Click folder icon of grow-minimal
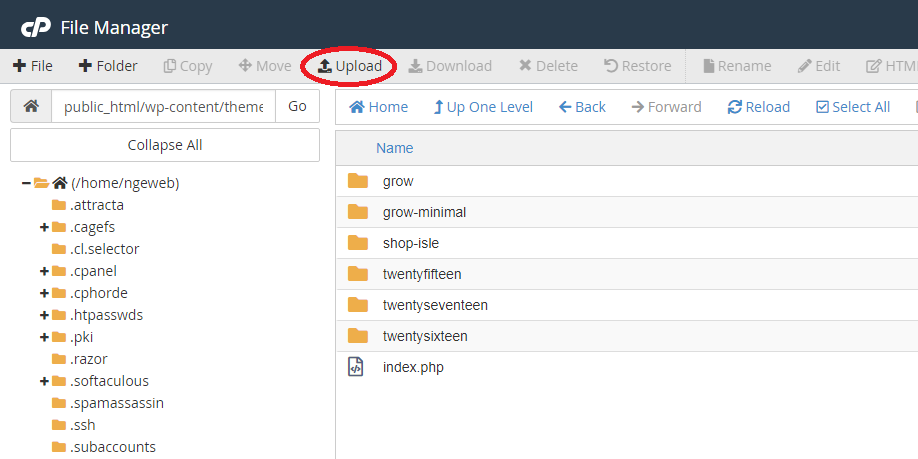The image size is (918, 459). [x=358, y=212]
